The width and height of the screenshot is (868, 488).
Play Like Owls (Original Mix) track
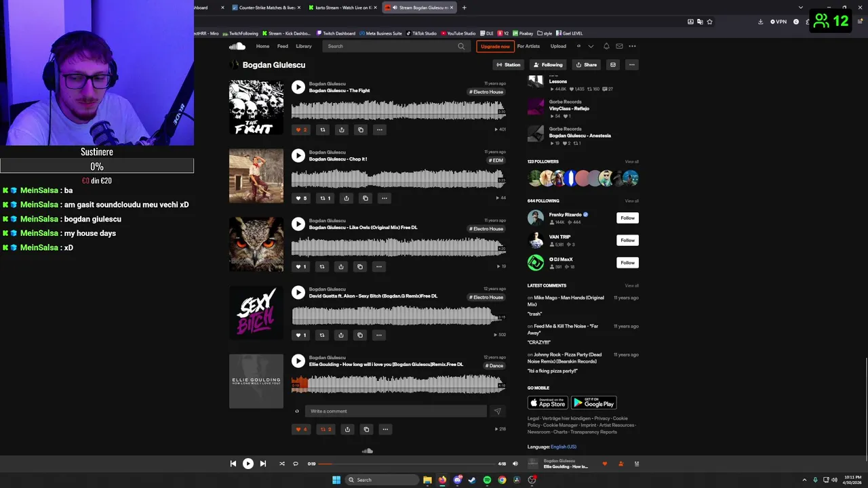tap(298, 224)
